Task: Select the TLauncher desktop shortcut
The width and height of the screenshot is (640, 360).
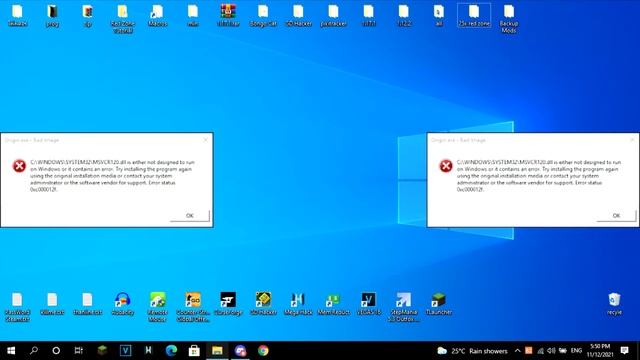Action: point(439,304)
